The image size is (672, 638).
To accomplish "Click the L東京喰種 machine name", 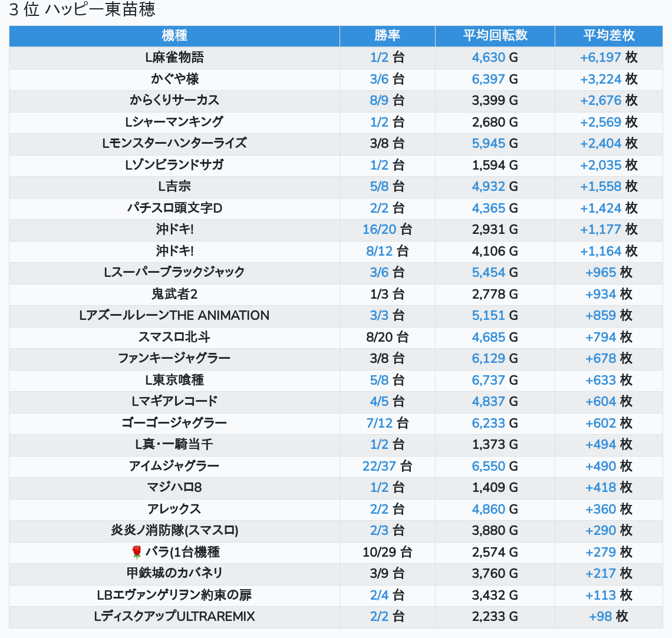I will (x=174, y=380).
